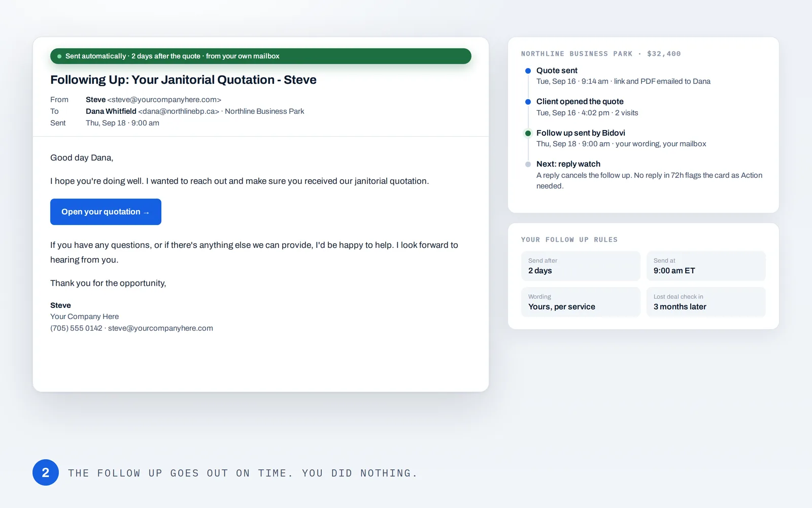Click the Northline Business Park $32,400 header
This screenshot has width=812, height=508.
601,54
